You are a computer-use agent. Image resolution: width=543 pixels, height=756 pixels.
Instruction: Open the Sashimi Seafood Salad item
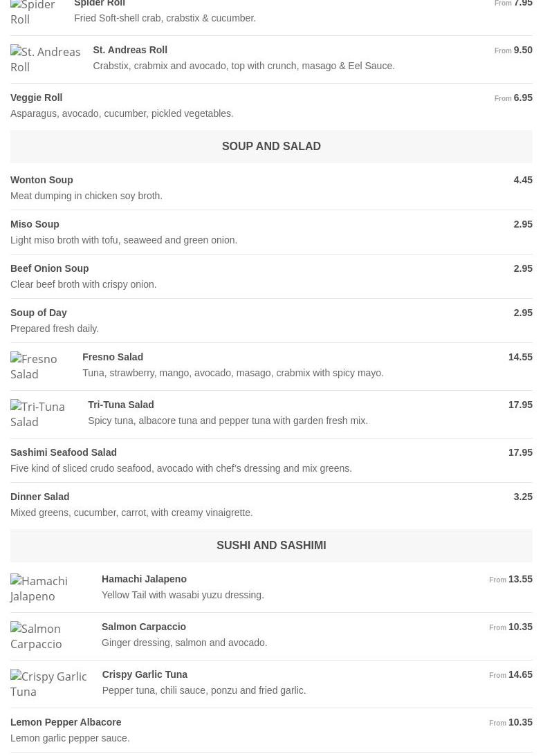[x=64, y=452]
